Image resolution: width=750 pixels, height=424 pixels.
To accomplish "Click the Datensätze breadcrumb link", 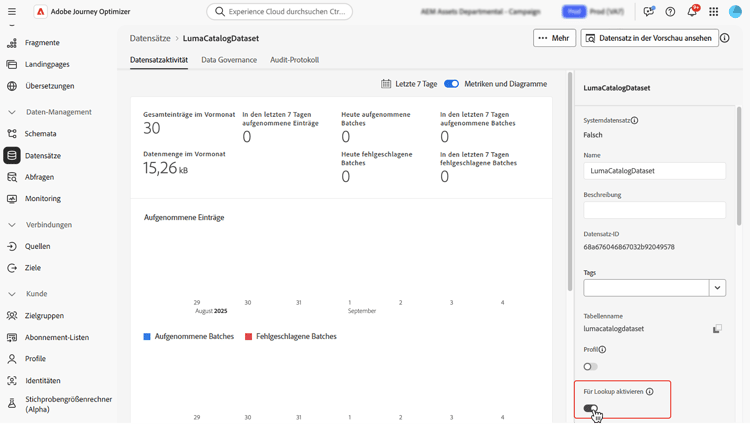I will 150,38.
